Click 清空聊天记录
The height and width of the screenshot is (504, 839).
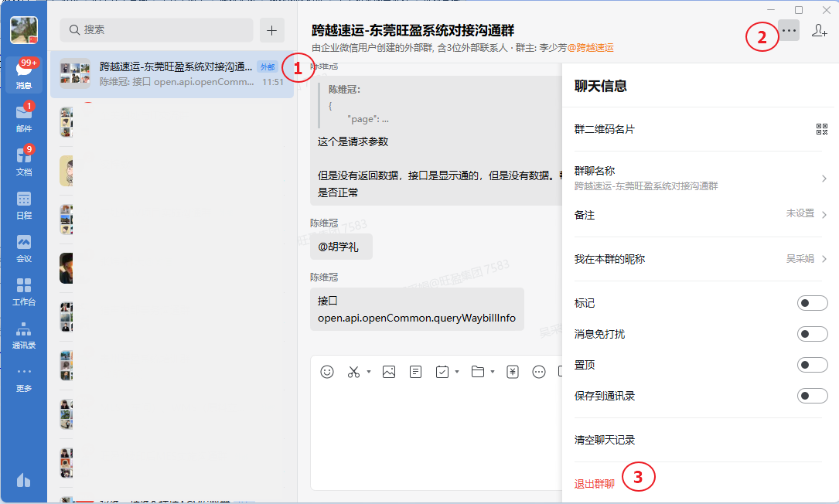[605, 440]
